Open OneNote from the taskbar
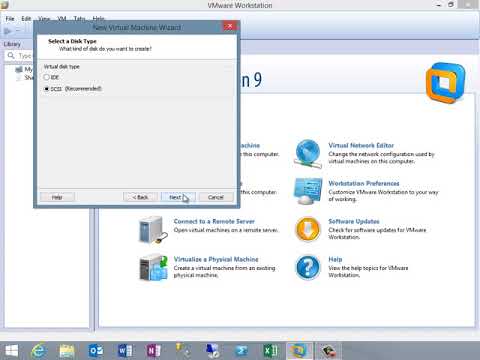480x360 pixels. point(154,351)
